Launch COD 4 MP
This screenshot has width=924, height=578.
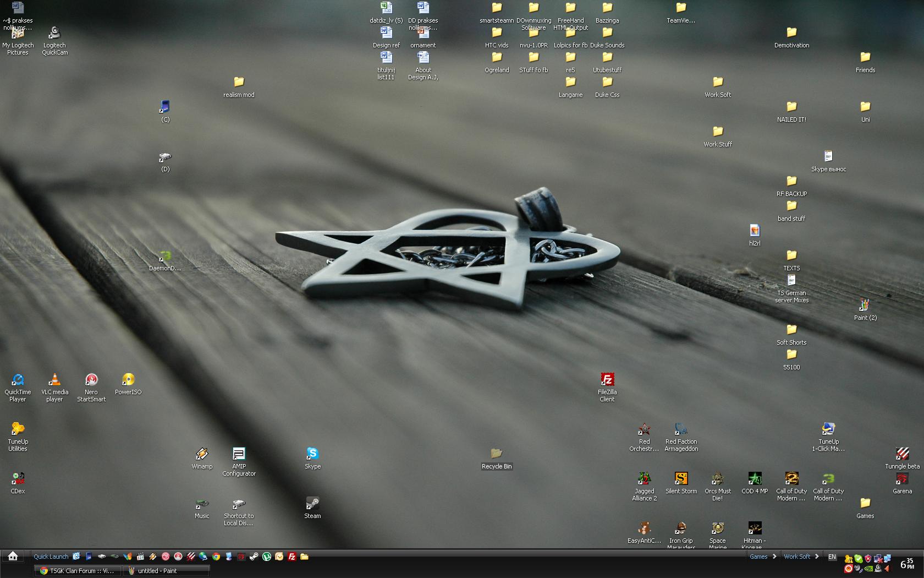point(755,479)
